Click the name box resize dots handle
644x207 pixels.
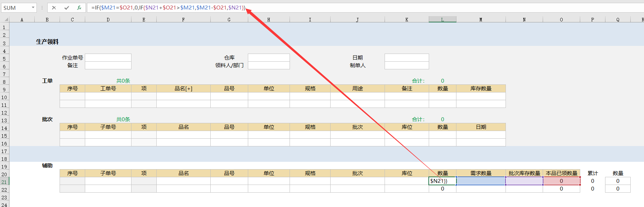click(42, 8)
